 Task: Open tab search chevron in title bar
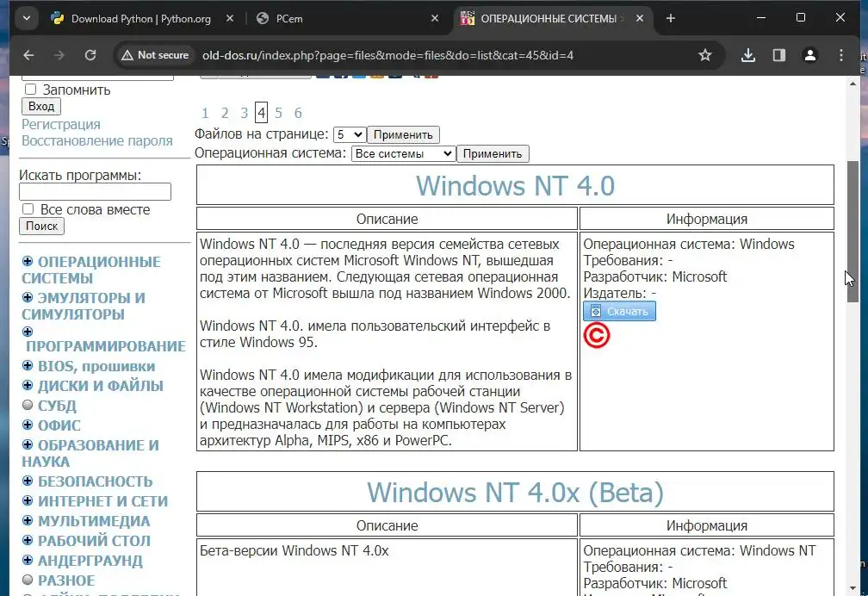[x=27, y=18]
